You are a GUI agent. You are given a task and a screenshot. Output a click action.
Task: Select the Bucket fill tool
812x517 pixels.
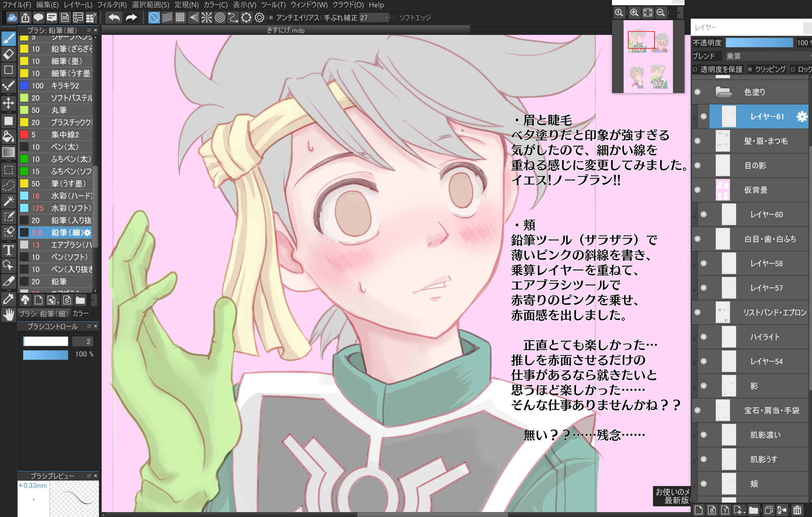pyautogui.click(x=9, y=137)
